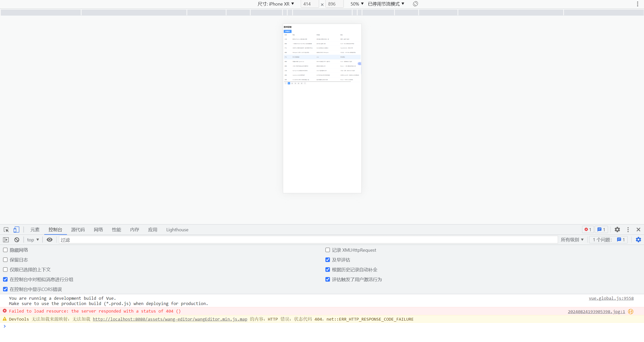Screen dimensions: 644x342
Task: Open DevTools settings gear icon
Action: [617, 230]
